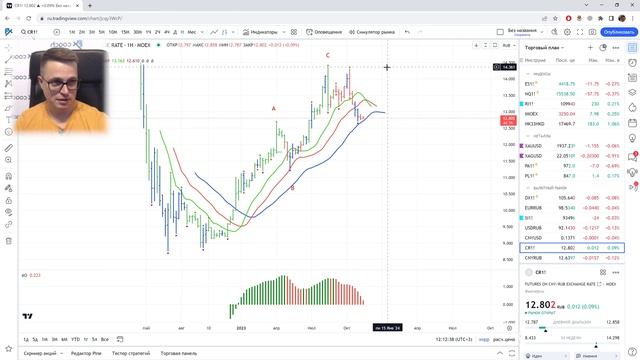
Task: Expand the favorite indicators dropdown arrow
Action: pos(284,32)
